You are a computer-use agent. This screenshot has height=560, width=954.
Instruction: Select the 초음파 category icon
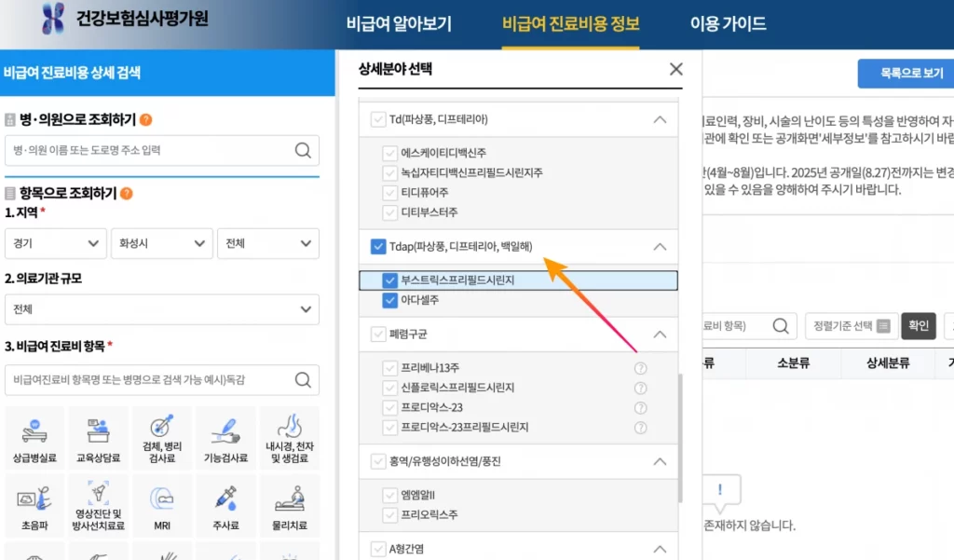coord(34,503)
